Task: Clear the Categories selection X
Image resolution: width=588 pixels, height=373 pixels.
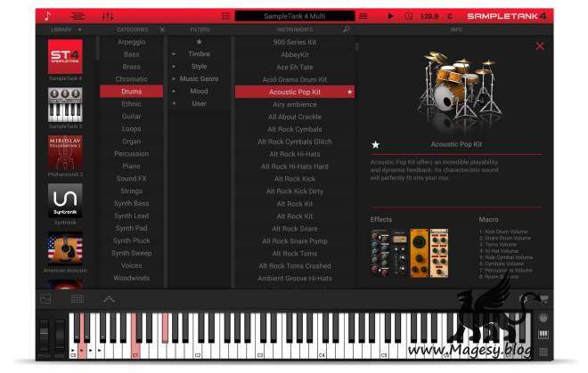Action: tap(162, 29)
